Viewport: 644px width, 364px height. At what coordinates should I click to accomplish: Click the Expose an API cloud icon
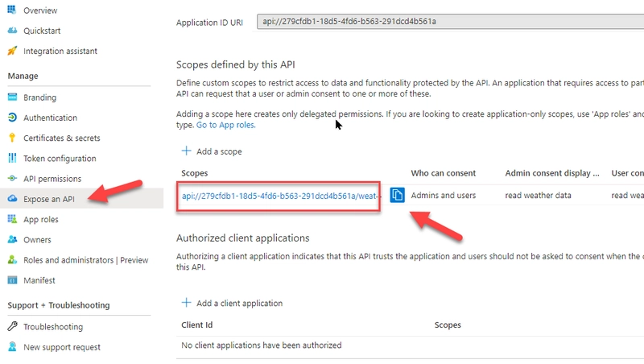(12, 198)
